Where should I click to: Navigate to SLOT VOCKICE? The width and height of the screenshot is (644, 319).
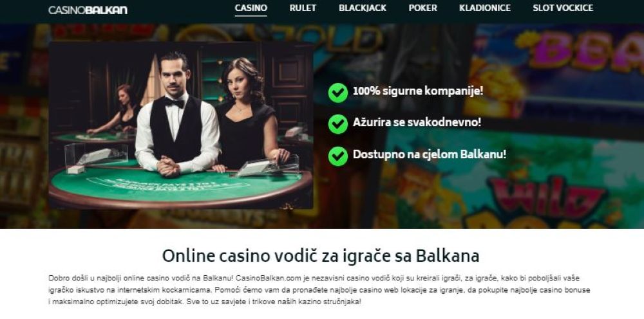pos(563,8)
